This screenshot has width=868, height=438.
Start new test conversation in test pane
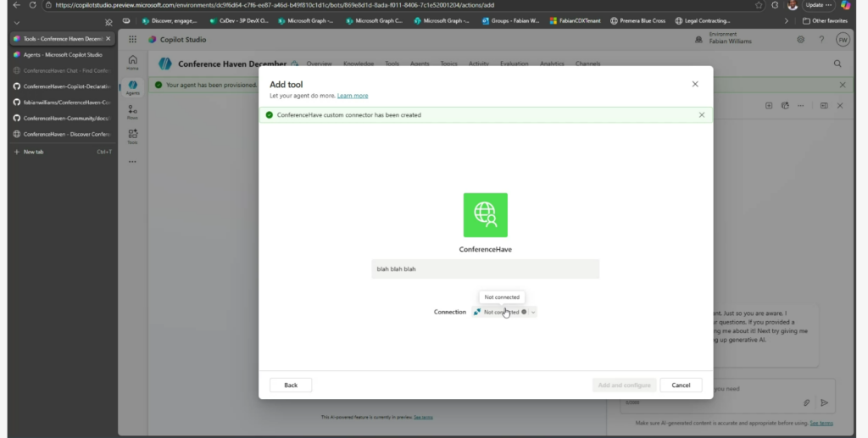(768, 106)
